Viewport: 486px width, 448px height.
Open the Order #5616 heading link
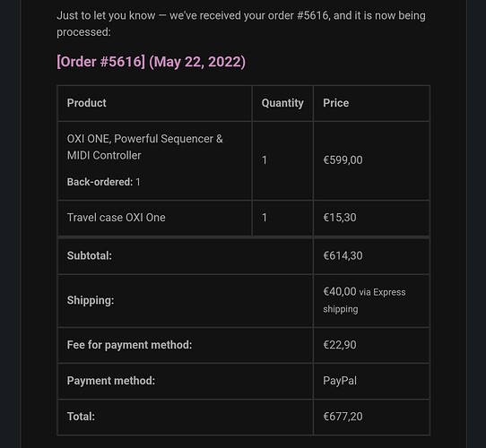coord(100,61)
